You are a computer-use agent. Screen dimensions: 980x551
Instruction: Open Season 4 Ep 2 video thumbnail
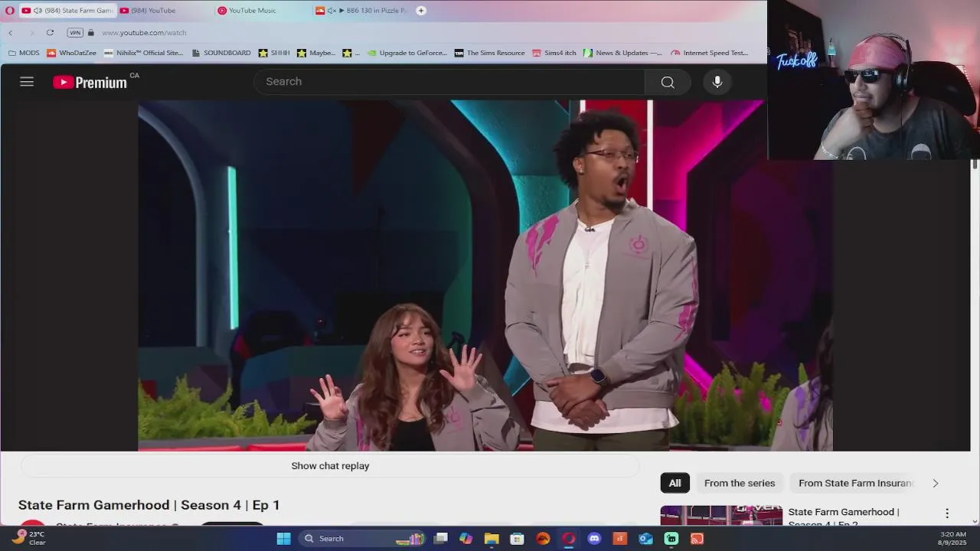[x=721, y=516]
